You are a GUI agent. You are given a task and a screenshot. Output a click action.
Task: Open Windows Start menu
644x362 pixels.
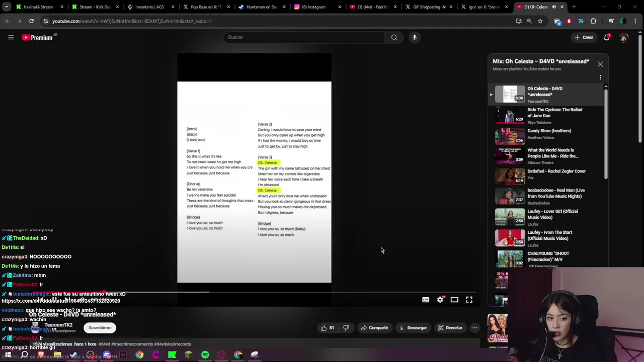(8, 355)
